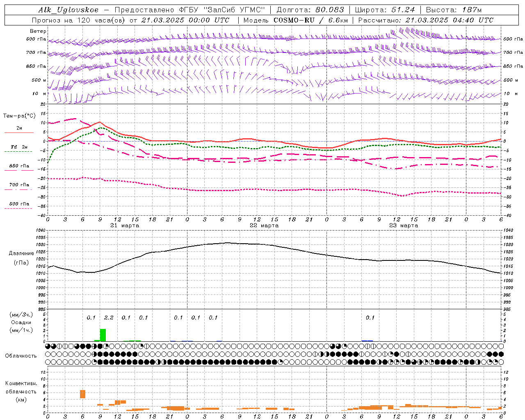Image resolution: width=525 pixels, height=420 pixels.
Task: Click the 2м temperature legend entry
Action: 19,128
